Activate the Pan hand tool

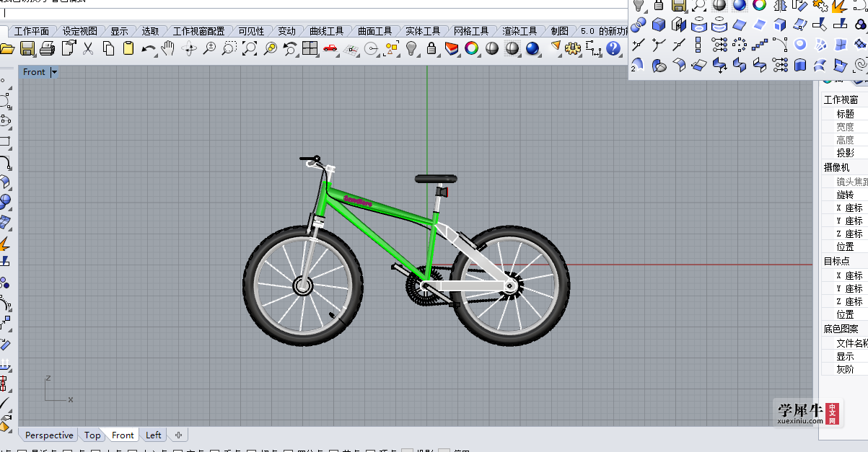(168, 49)
